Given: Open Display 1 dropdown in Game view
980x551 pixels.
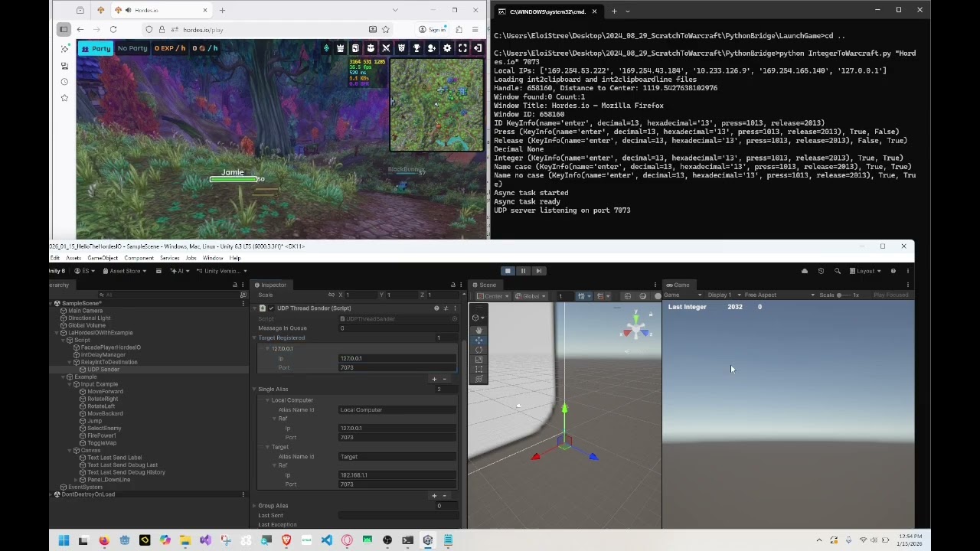Looking at the screenshot, I should (x=724, y=295).
